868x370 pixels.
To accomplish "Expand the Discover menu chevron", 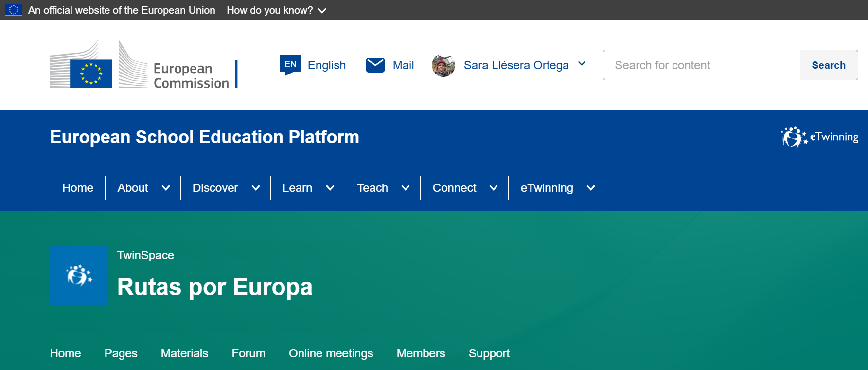I will pos(256,188).
